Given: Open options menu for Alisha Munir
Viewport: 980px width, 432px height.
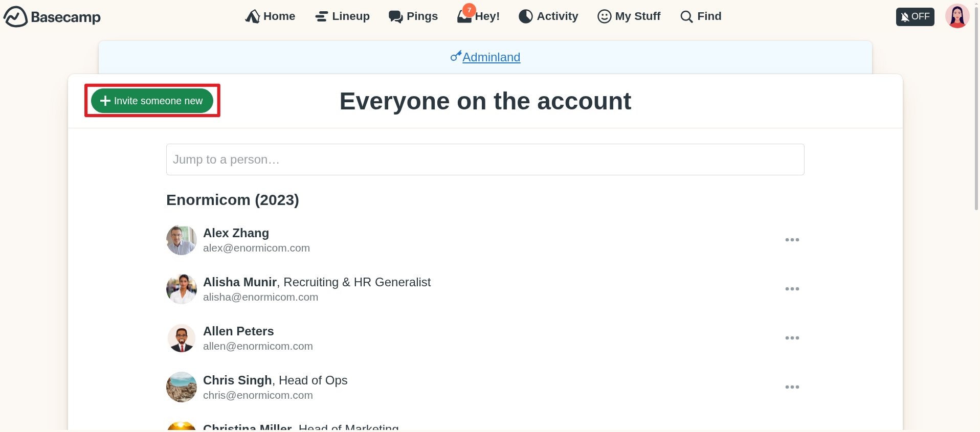Looking at the screenshot, I should pyautogui.click(x=792, y=289).
